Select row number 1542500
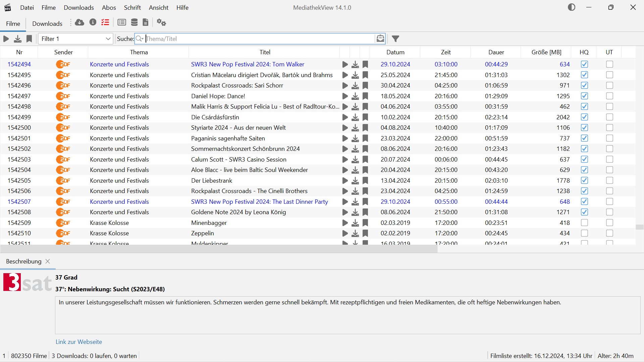 tap(318, 128)
